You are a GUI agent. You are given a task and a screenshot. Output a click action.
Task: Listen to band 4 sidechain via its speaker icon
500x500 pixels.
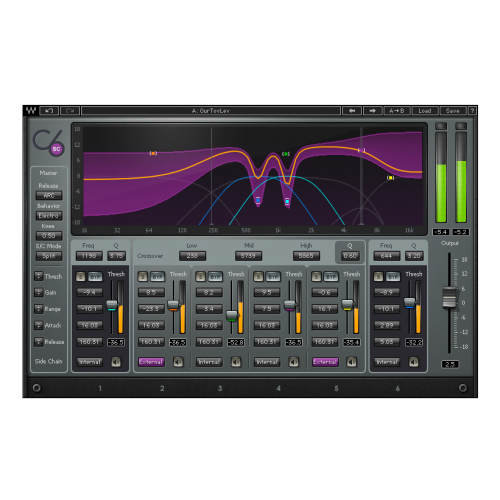[294, 362]
